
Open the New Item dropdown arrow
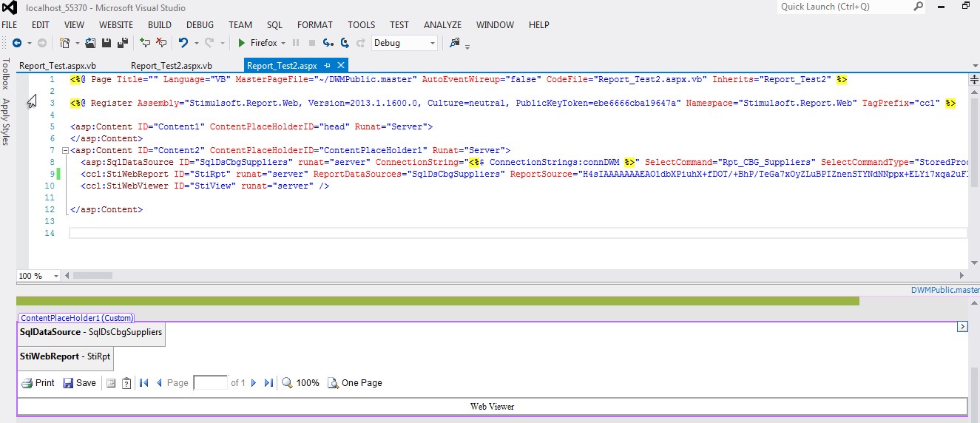(76, 43)
